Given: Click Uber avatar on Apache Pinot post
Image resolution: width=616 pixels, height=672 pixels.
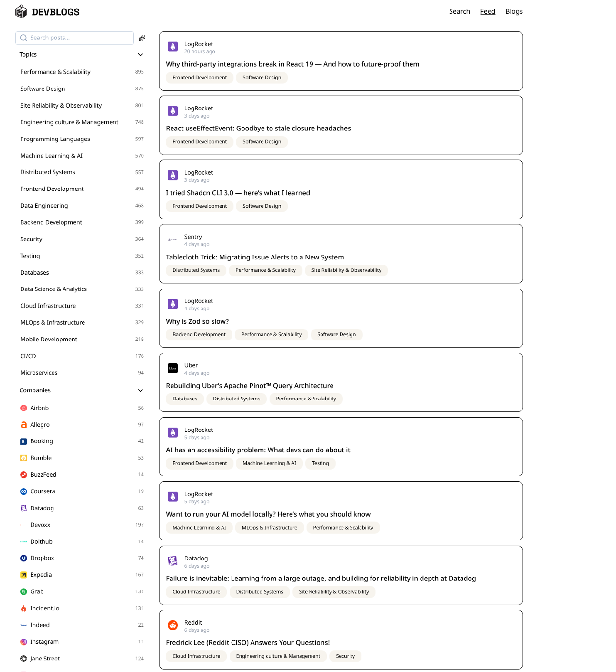Looking at the screenshot, I should click(x=173, y=368).
